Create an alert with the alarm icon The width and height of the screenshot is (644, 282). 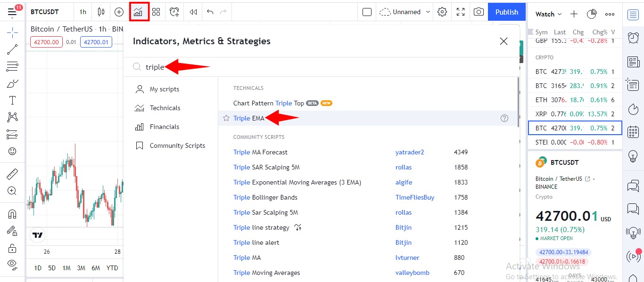175,12
